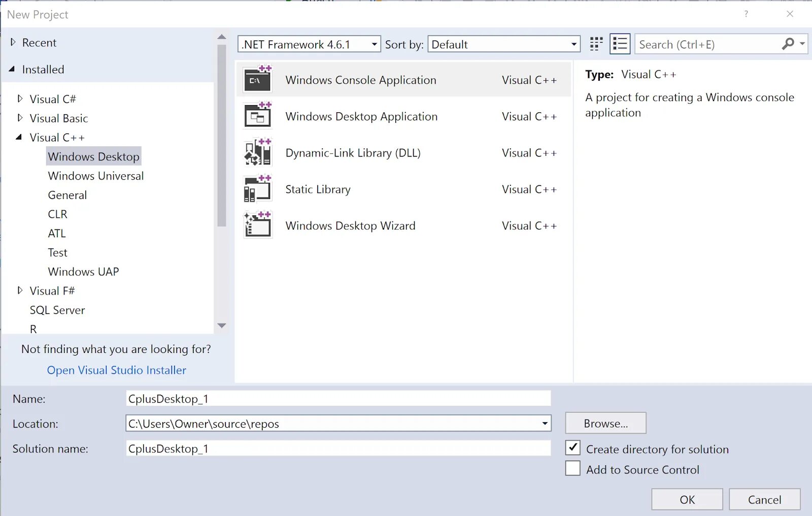Select the Windows UAP category

tap(83, 272)
